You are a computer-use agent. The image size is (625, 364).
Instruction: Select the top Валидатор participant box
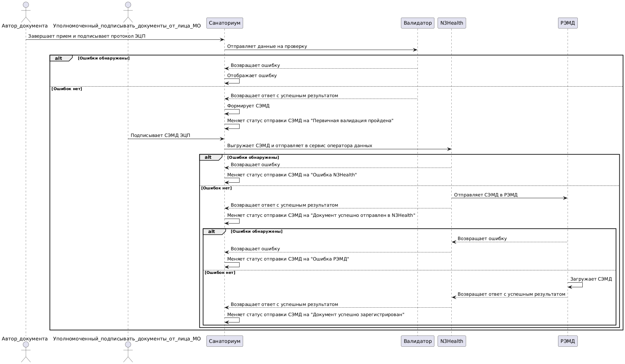point(417,23)
